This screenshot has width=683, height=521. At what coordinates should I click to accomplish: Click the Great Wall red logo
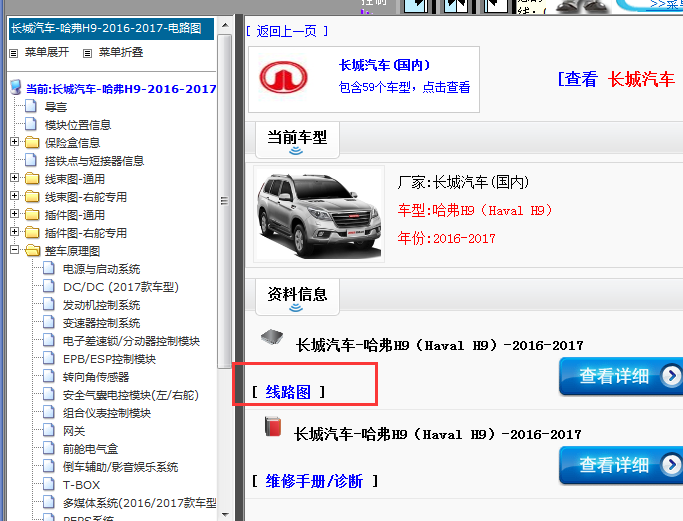[x=284, y=77]
